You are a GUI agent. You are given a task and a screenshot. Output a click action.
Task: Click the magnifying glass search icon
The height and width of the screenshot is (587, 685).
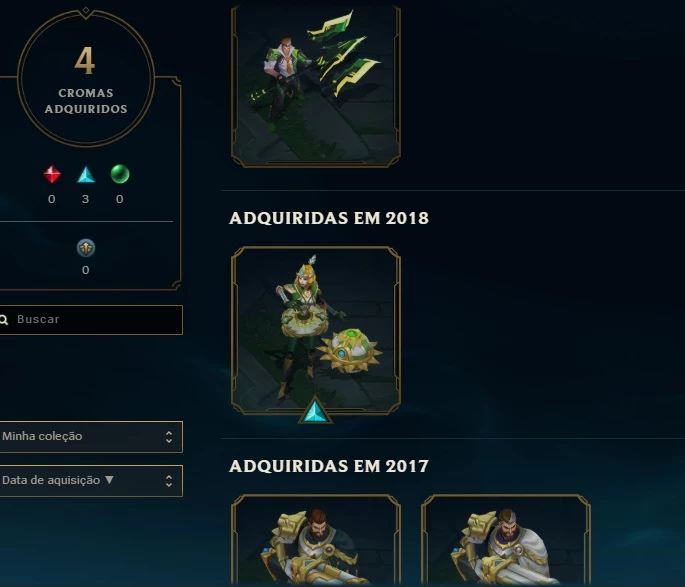click(4, 320)
